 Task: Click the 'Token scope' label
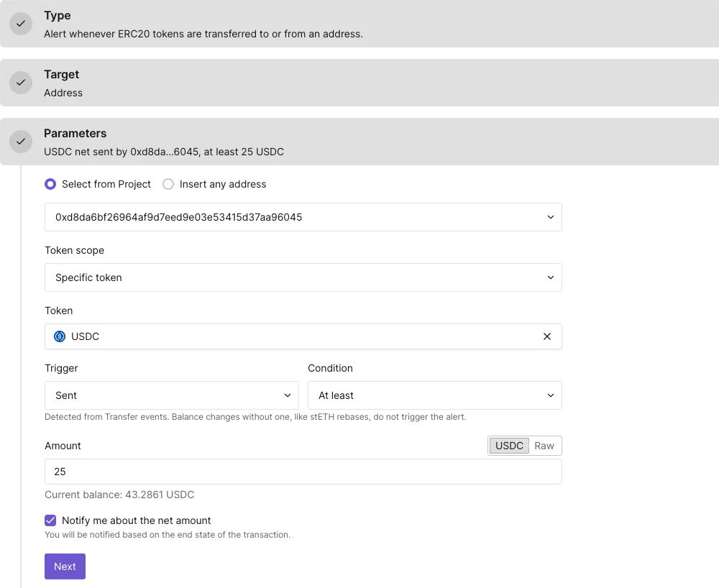tap(74, 250)
